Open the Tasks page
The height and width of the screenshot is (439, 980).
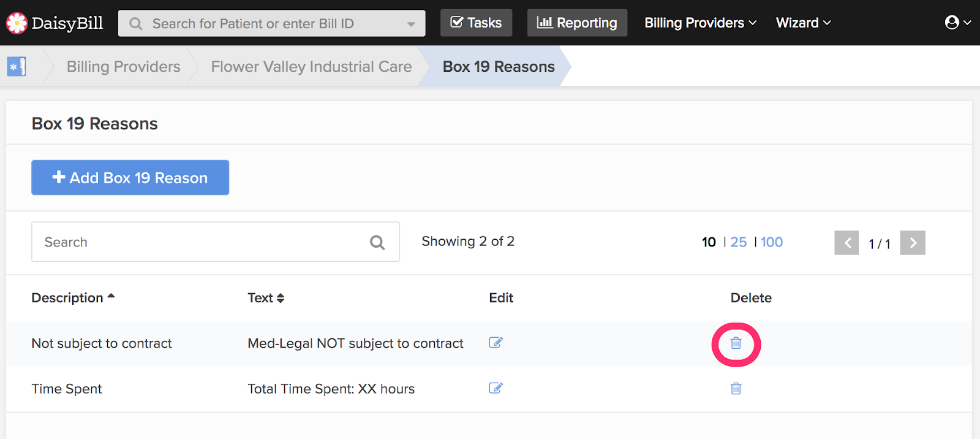click(x=476, y=23)
